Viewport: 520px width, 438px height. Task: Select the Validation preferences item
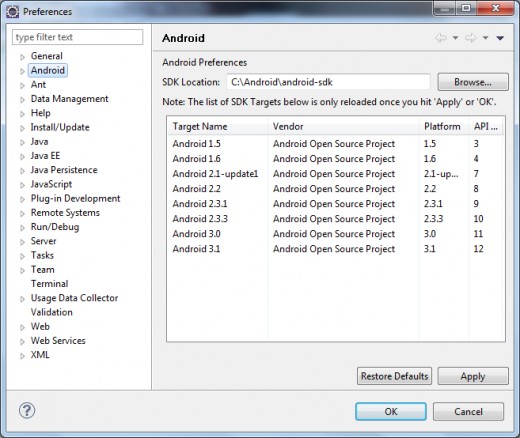click(52, 312)
